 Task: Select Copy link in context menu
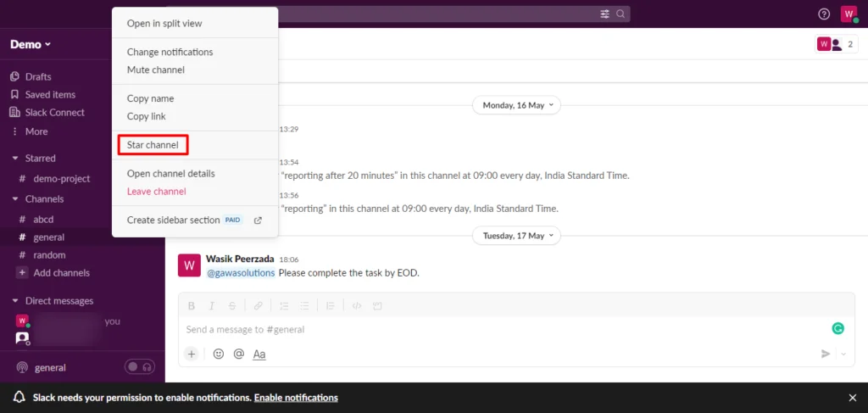[146, 116]
